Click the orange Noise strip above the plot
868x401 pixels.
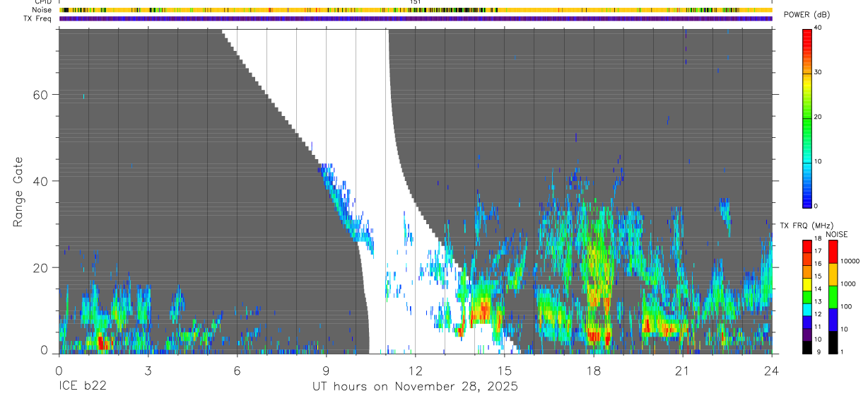point(416,10)
